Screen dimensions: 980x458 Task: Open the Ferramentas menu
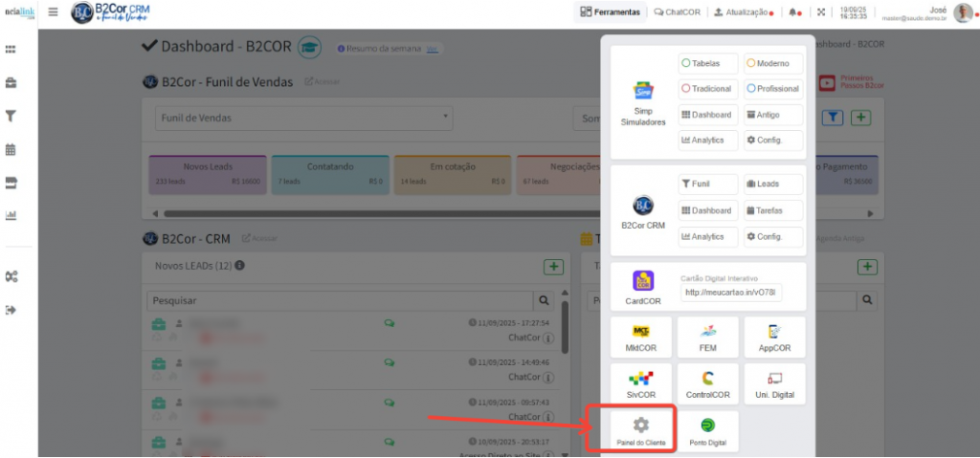611,12
